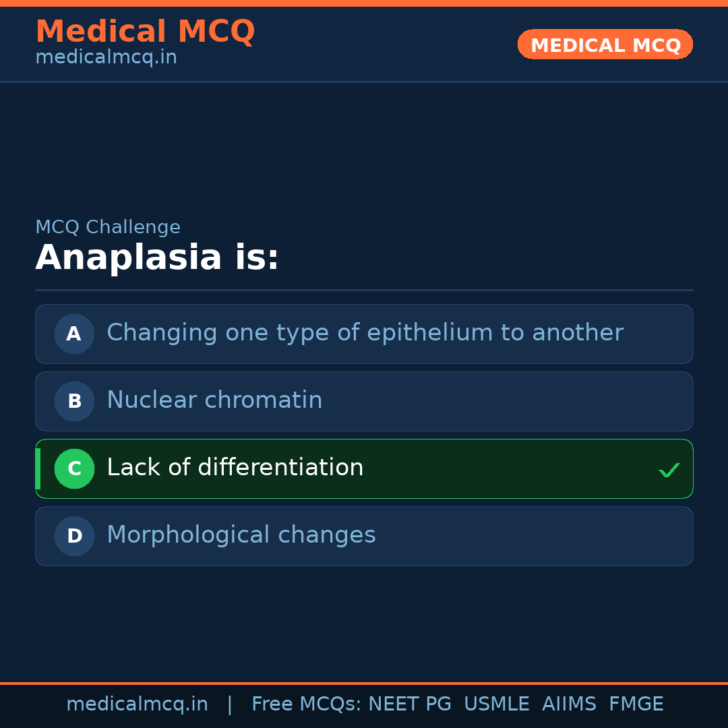Select the 'Nuclear chromatin' answer
728x728 pixels.
214,400
